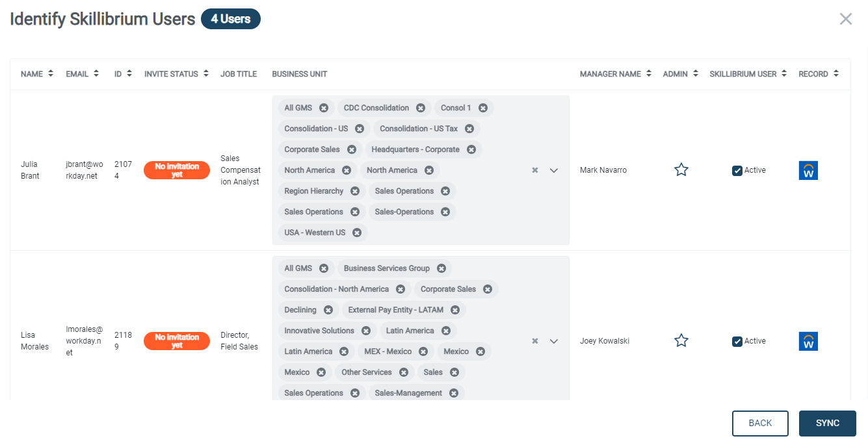Uncheck Active for Lisa Morales

coord(737,342)
